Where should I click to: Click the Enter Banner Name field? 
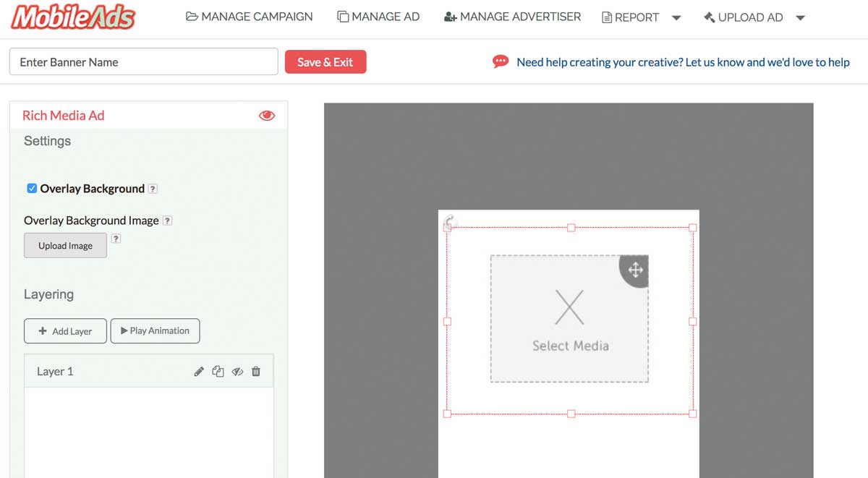[143, 62]
